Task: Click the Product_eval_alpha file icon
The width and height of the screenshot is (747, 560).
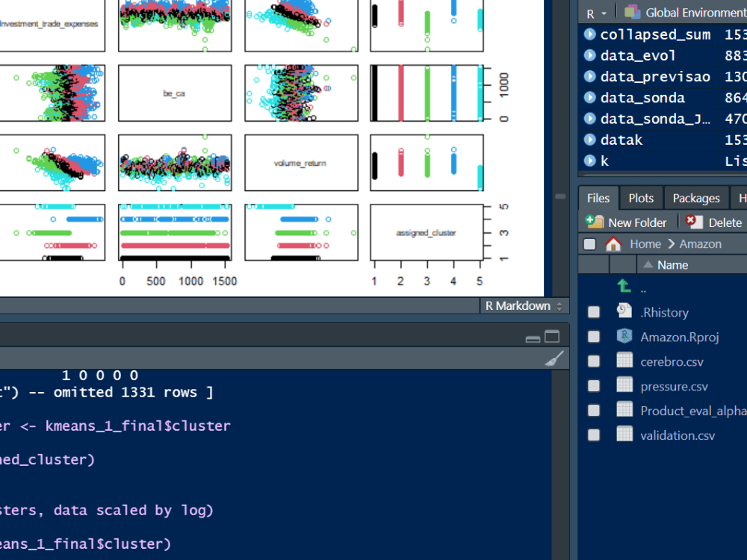Action: [623, 410]
